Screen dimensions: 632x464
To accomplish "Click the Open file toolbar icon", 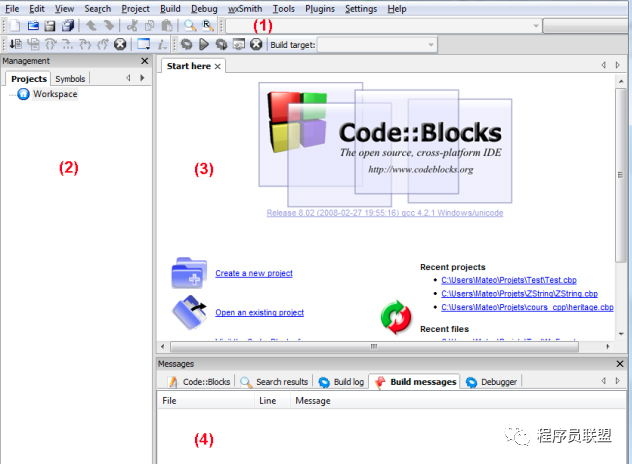I will coord(33,26).
